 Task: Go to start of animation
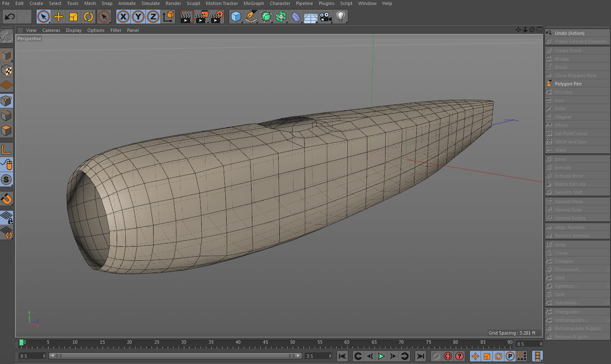click(342, 356)
